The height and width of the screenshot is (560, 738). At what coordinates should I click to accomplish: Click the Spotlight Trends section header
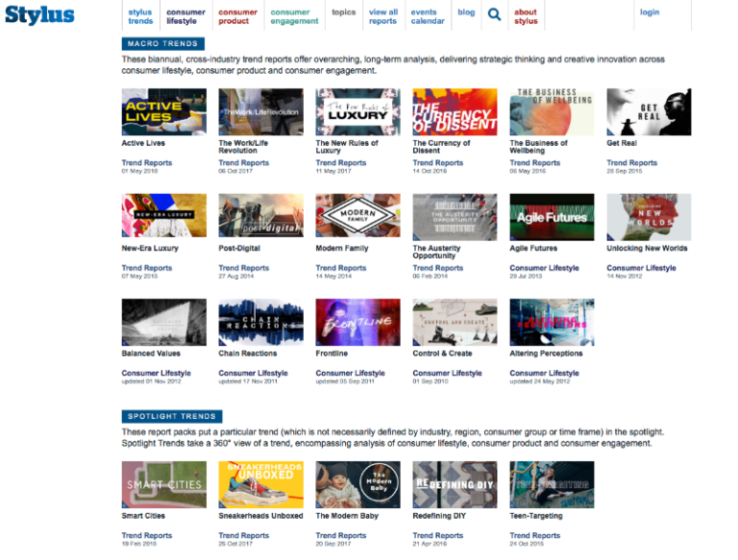pyautogui.click(x=172, y=417)
